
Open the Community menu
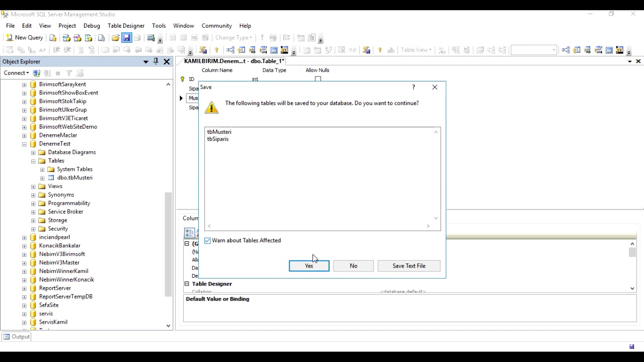[x=216, y=26]
